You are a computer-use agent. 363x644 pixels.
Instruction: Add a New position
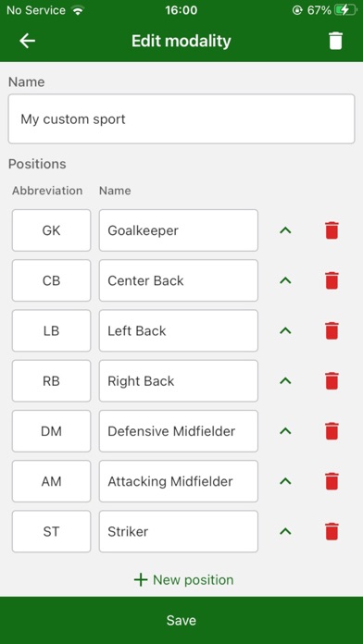[x=183, y=580]
